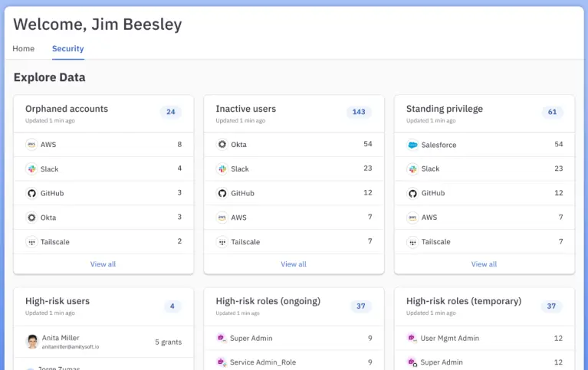Click the GitHub icon in Orphaned accounts
This screenshot has height=370, width=588.
[31, 194]
